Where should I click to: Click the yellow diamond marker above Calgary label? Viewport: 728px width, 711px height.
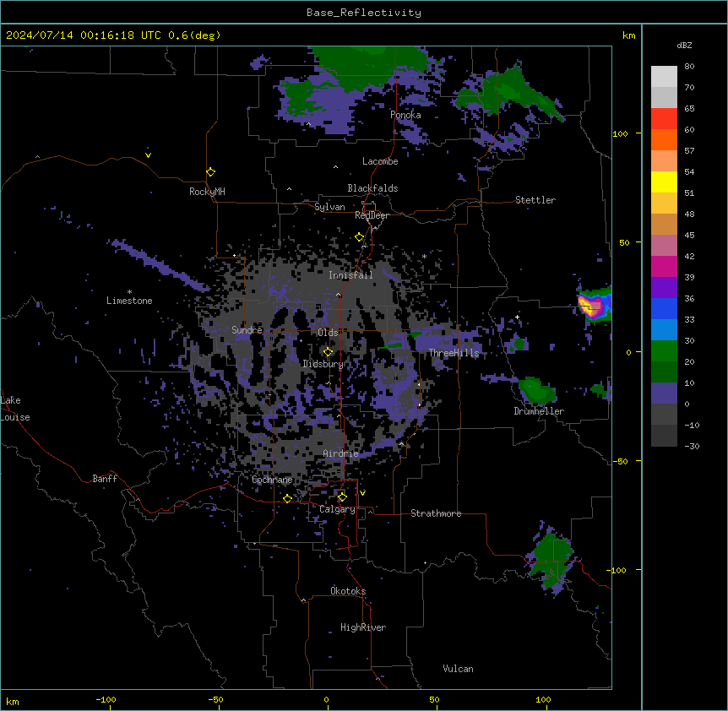pyautogui.click(x=342, y=497)
